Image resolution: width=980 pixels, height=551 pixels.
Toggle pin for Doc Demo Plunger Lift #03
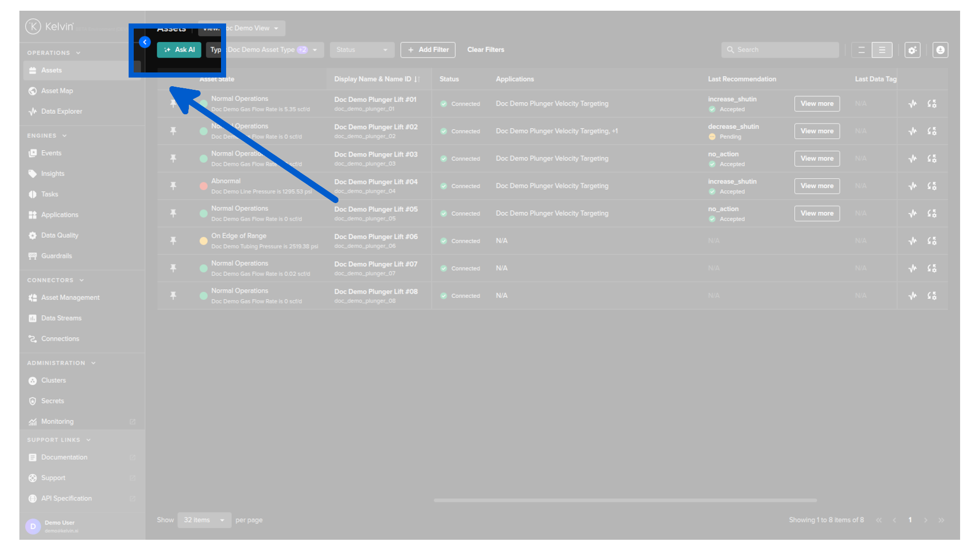point(173,159)
